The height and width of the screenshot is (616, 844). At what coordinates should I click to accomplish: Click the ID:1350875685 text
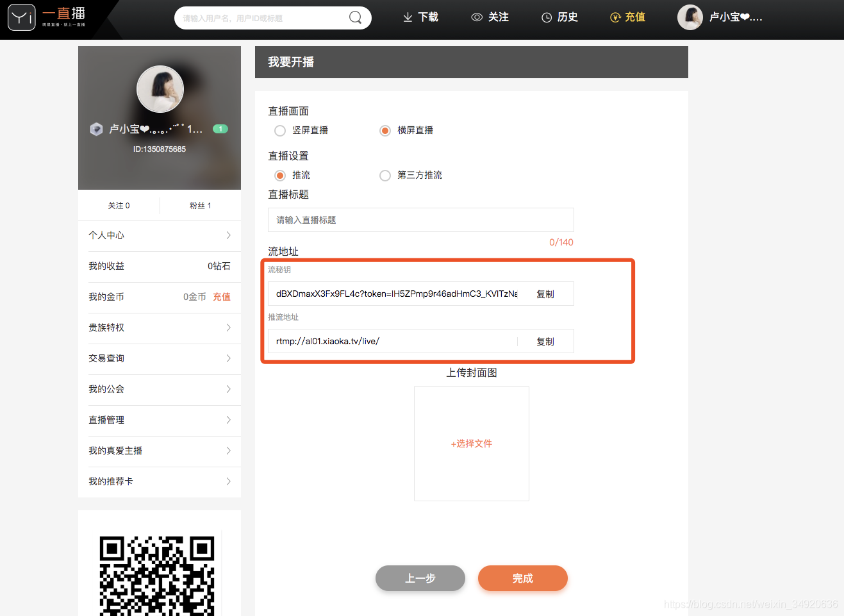pyautogui.click(x=160, y=149)
